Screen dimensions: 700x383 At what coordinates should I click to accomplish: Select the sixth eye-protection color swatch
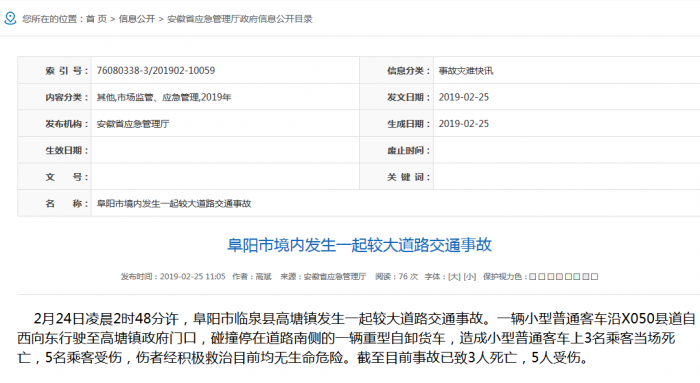[x=577, y=277]
